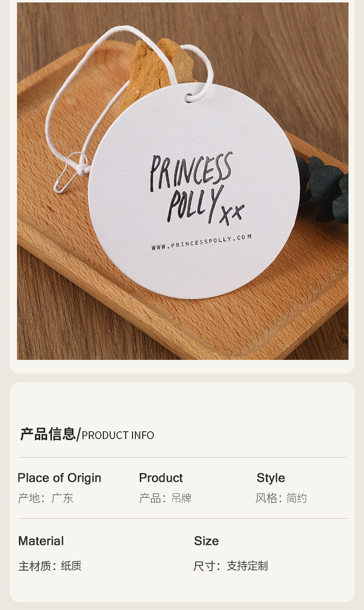Screen dimensions: 364x610
Task: Click the 尺寸：支持定制 value
Action: [x=231, y=566]
